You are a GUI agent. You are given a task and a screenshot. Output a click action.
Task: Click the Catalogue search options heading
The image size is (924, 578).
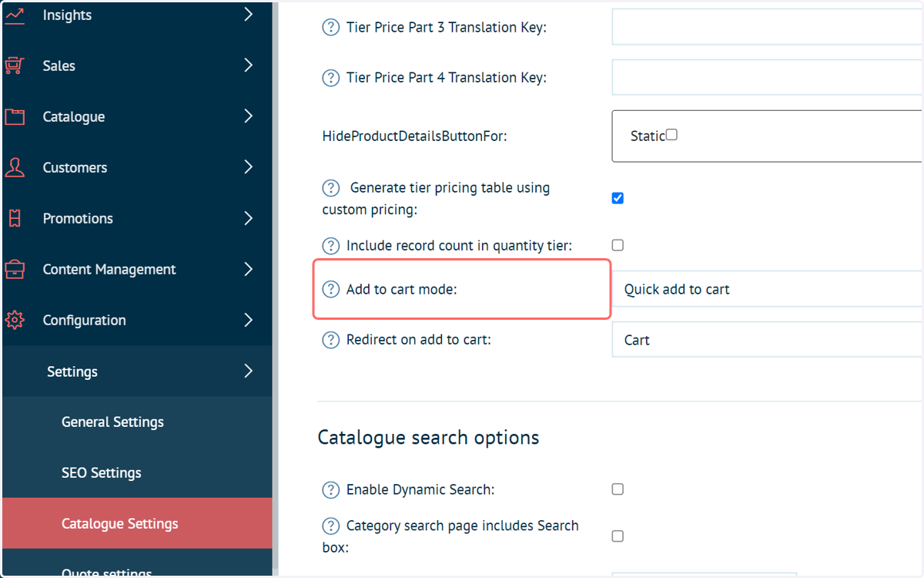[428, 438]
